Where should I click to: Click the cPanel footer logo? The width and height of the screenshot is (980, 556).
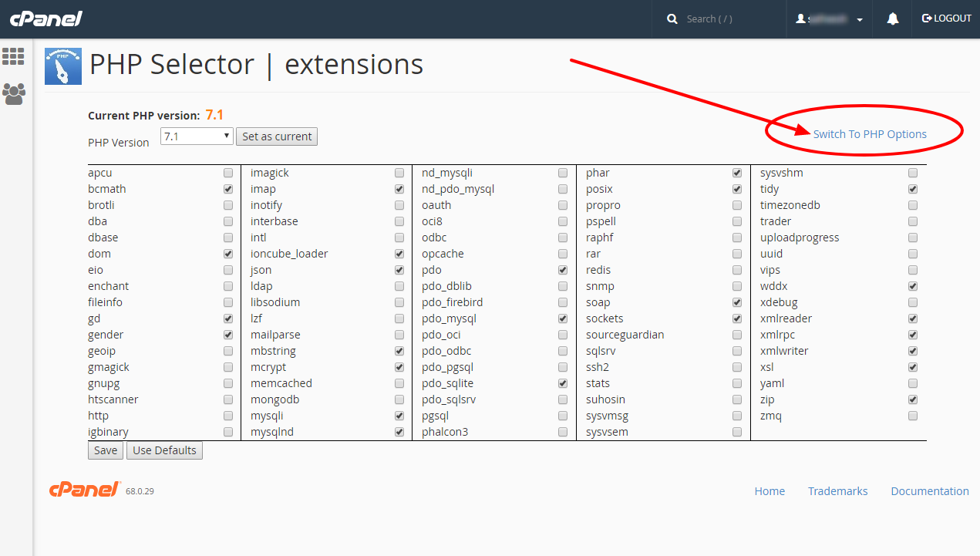[x=85, y=490]
